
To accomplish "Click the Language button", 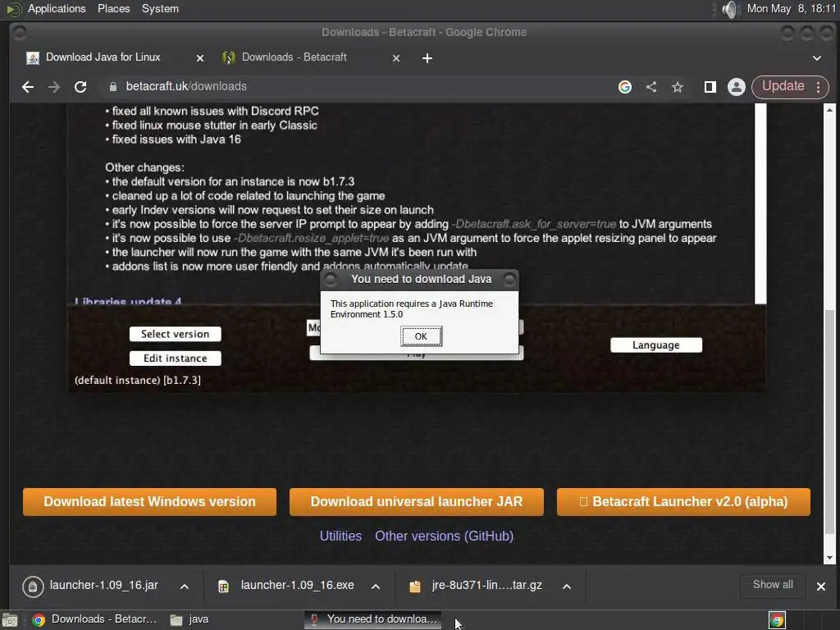I will click(x=656, y=345).
